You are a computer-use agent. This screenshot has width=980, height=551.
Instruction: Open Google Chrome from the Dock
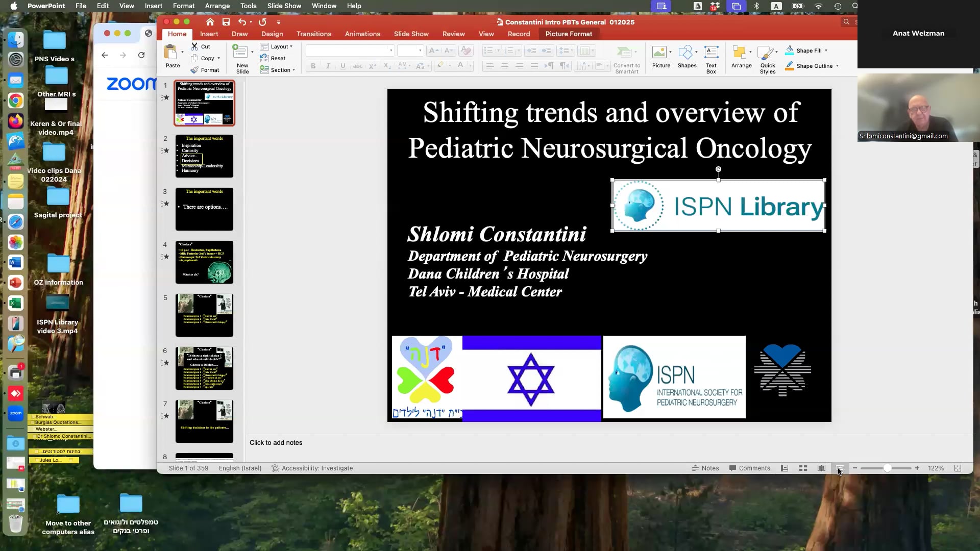click(16, 101)
